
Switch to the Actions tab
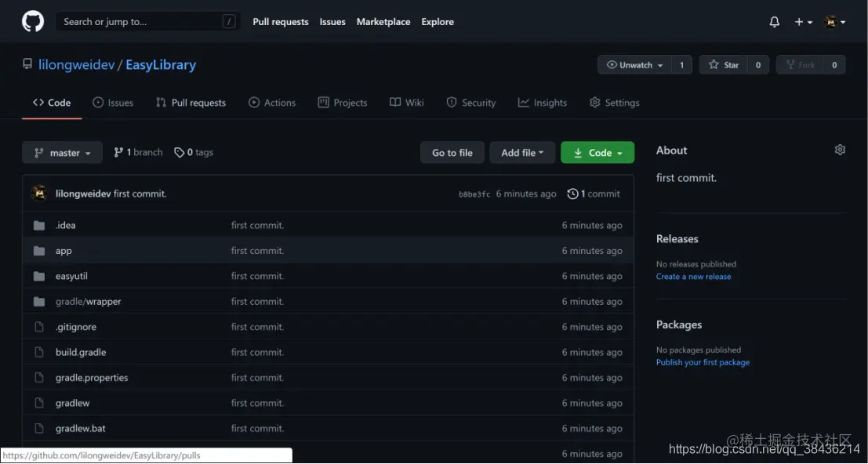point(272,103)
